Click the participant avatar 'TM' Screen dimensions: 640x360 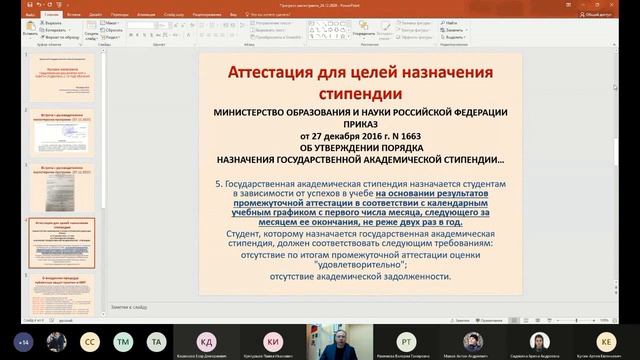click(123, 342)
